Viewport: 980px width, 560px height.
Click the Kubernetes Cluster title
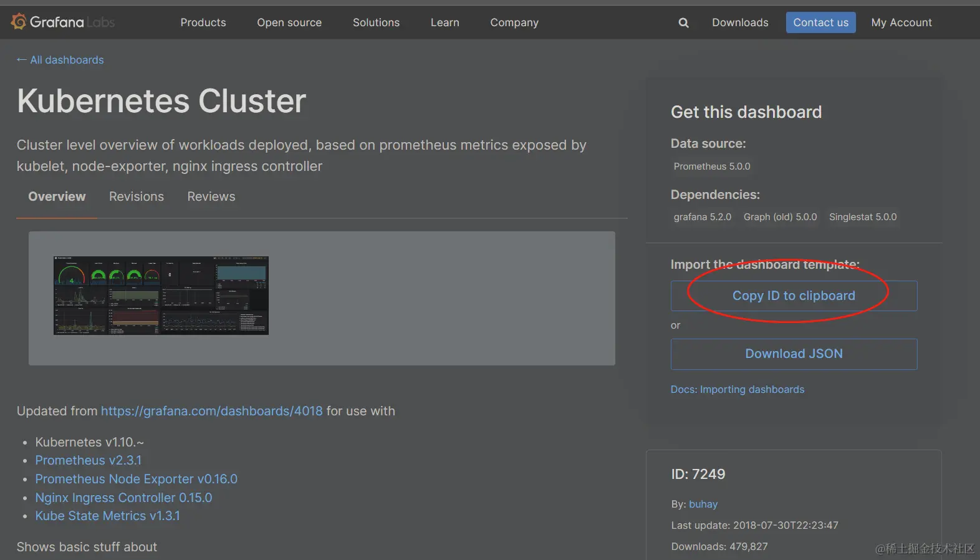tap(161, 101)
